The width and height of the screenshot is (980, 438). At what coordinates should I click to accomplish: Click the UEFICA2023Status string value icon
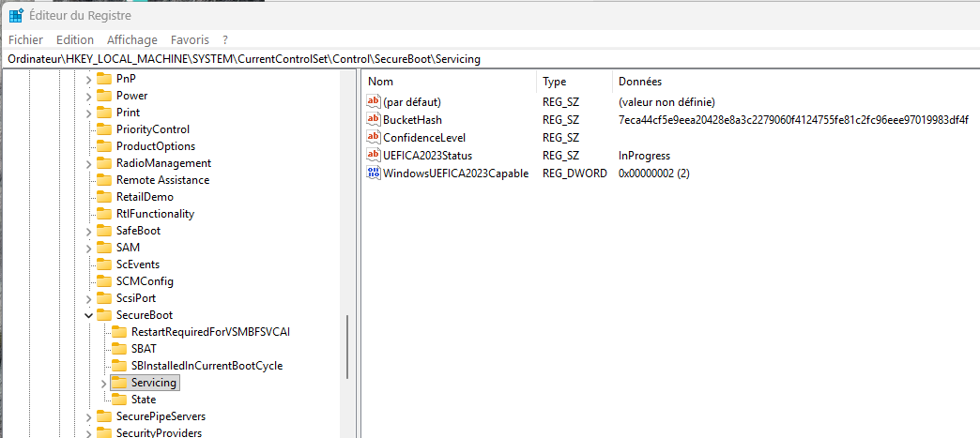(x=373, y=155)
